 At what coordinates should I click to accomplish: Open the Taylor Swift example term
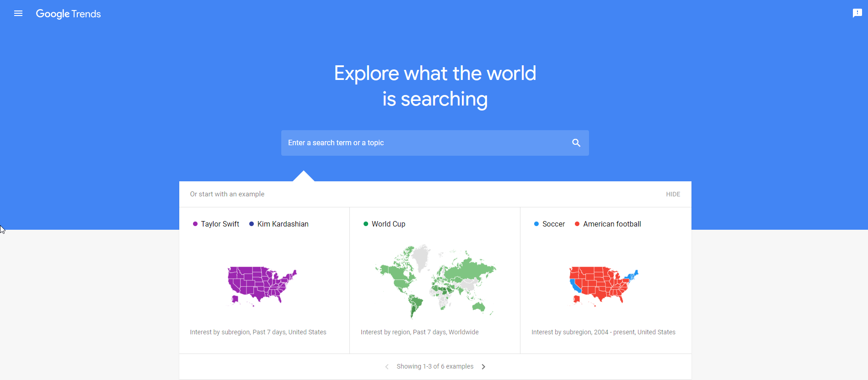220,224
